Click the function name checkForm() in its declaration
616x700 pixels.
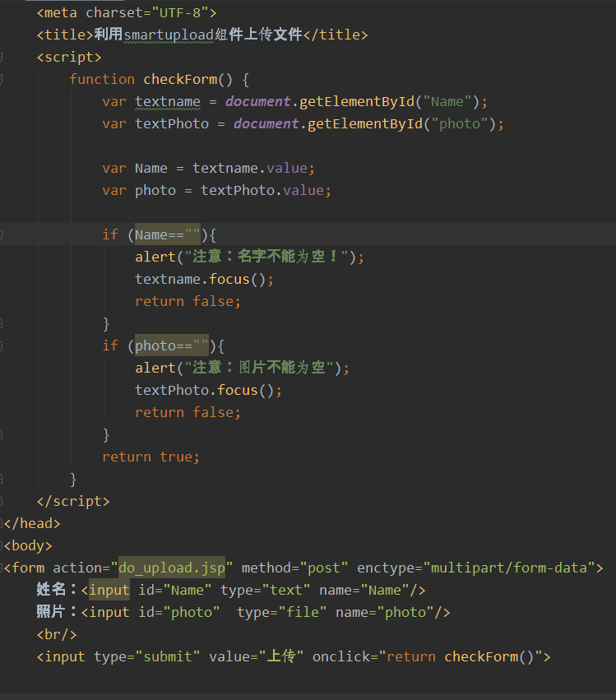pyautogui.click(x=188, y=80)
